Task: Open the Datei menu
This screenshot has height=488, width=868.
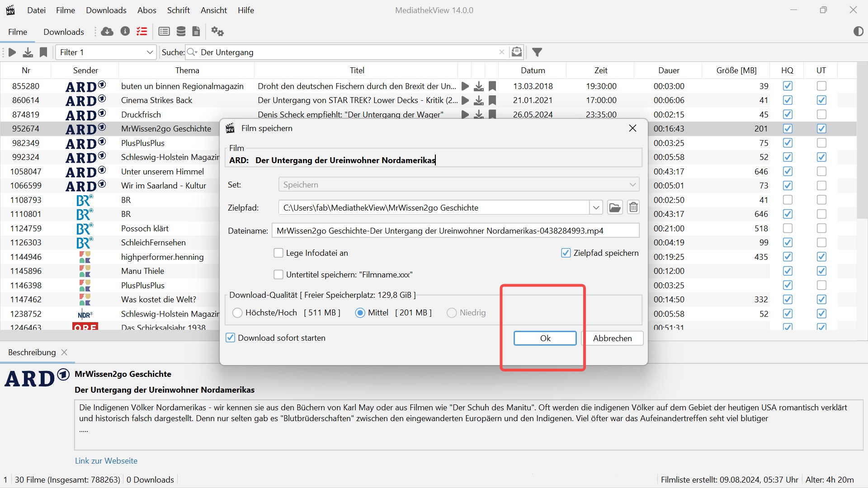Action: point(36,10)
